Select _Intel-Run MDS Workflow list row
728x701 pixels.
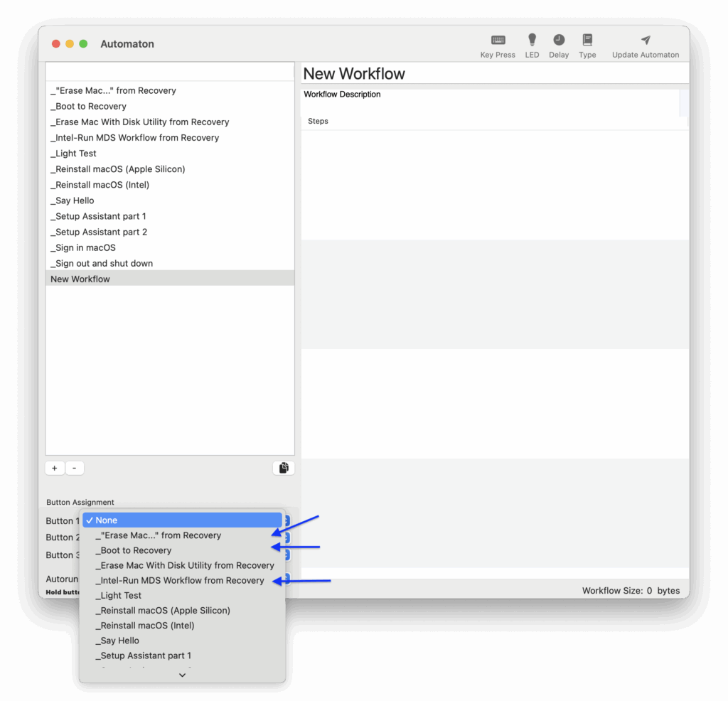tap(170, 138)
